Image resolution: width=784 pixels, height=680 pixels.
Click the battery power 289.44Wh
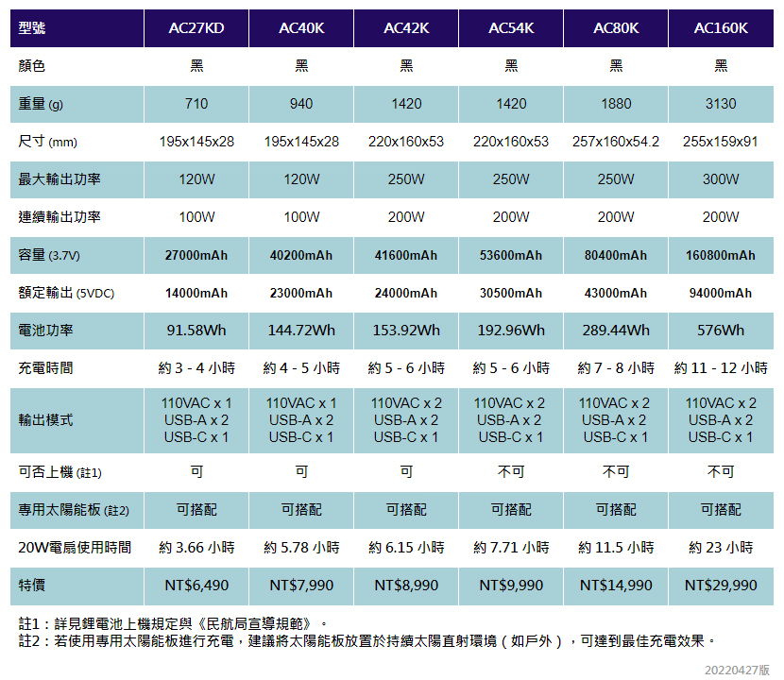point(616,330)
